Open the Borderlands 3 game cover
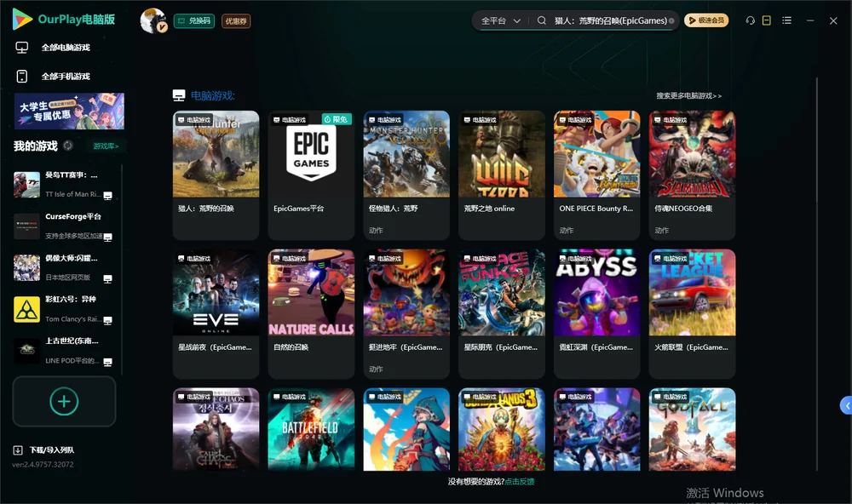The width and height of the screenshot is (852, 504). click(502, 429)
